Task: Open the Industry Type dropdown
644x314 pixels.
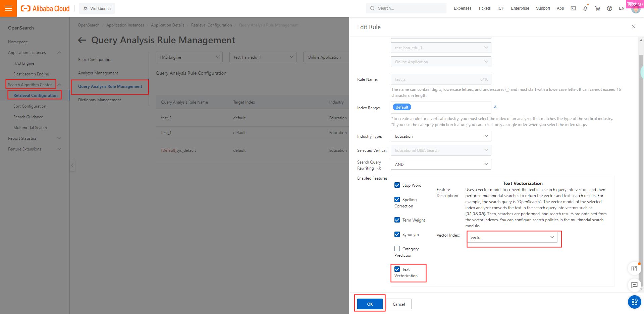Action: coord(441,136)
